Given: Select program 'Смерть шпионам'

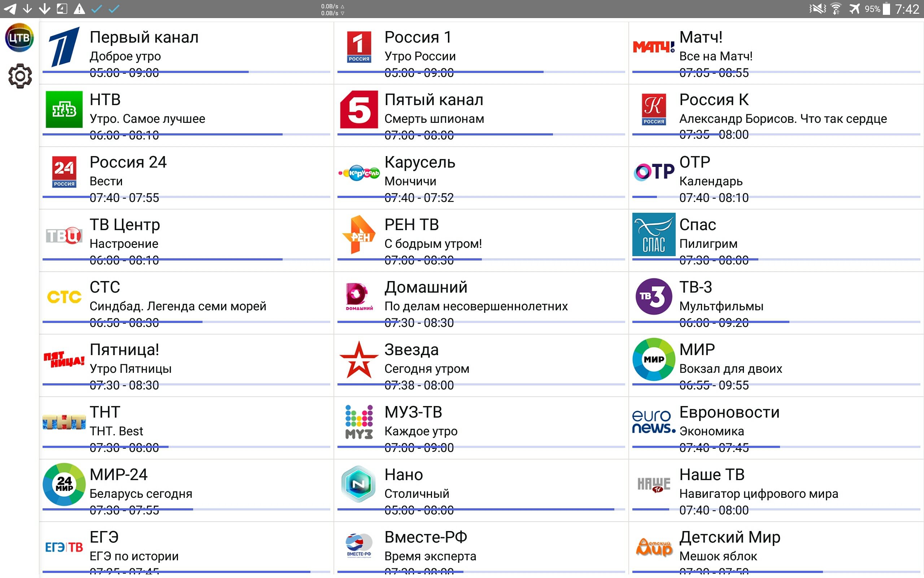Looking at the screenshot, I should (434, 119).
